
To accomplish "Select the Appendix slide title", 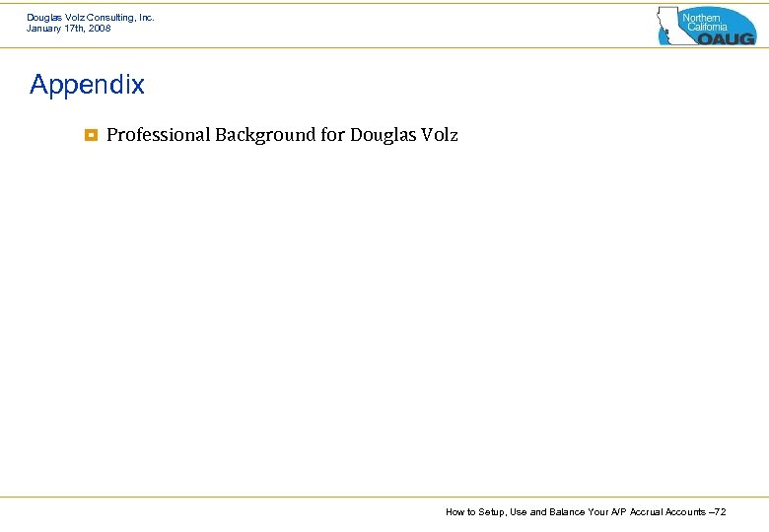I will tap(87, 85).
